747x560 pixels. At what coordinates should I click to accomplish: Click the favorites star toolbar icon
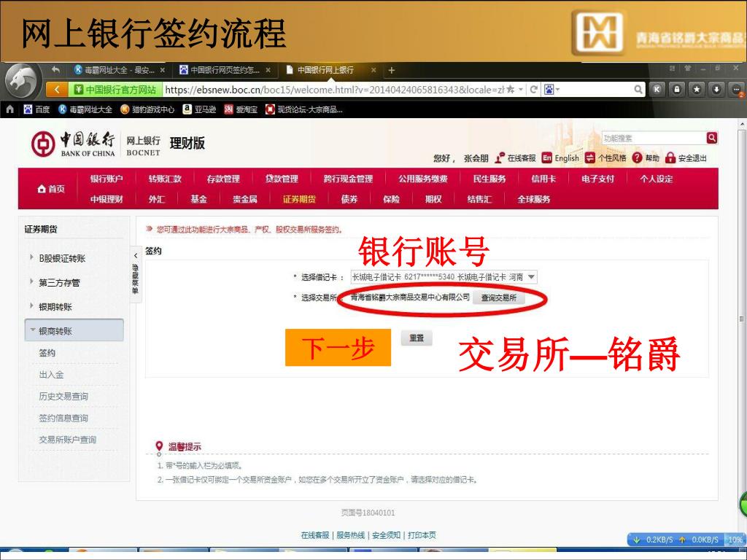pyautogui.click(x=697, y=89)
